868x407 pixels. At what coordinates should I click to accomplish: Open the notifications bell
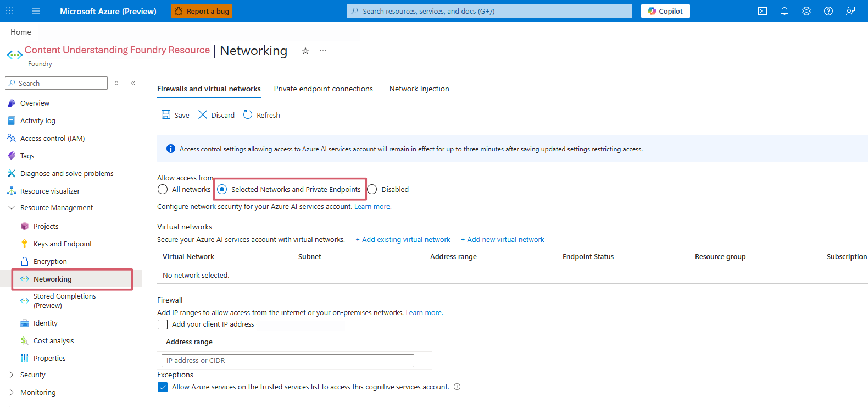click(x=784, y=11)
